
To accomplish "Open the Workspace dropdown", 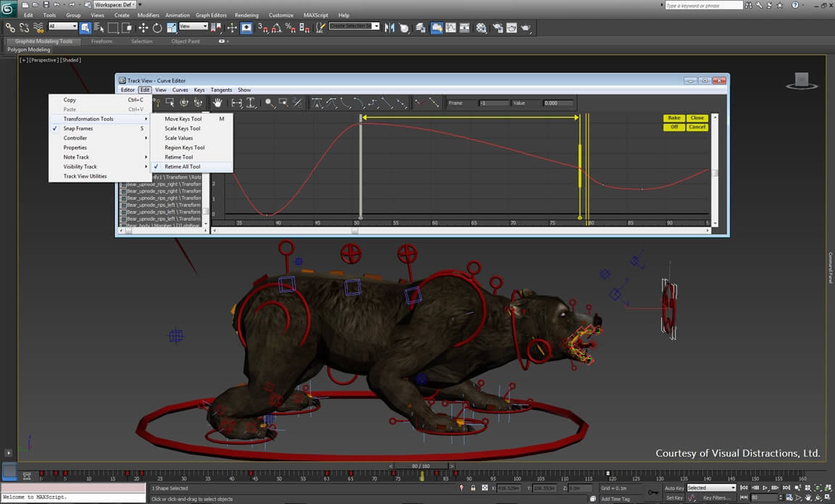I will 116,5.
